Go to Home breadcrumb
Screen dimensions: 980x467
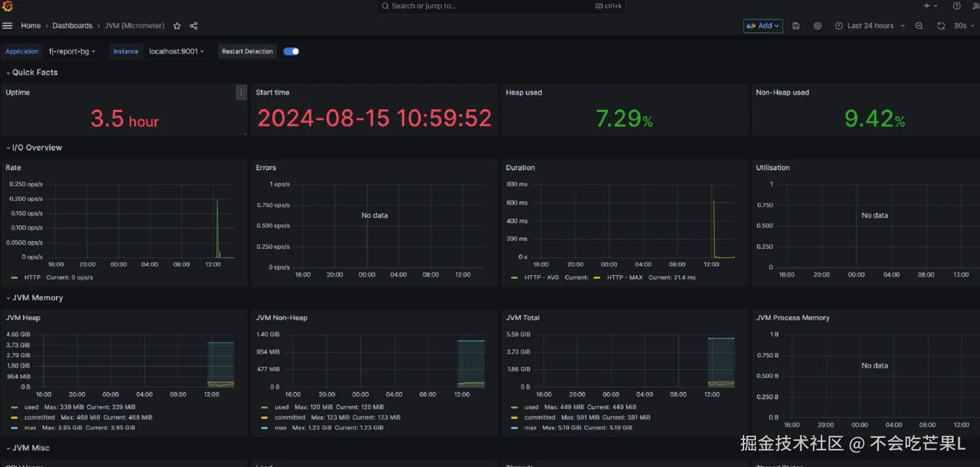click(x=31, y=26)
